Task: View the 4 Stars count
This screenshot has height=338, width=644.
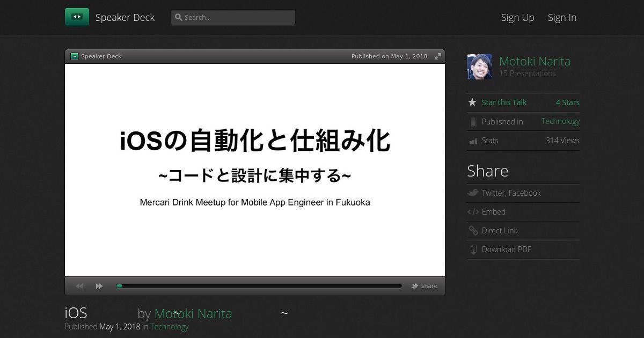Action: [567, 102]
